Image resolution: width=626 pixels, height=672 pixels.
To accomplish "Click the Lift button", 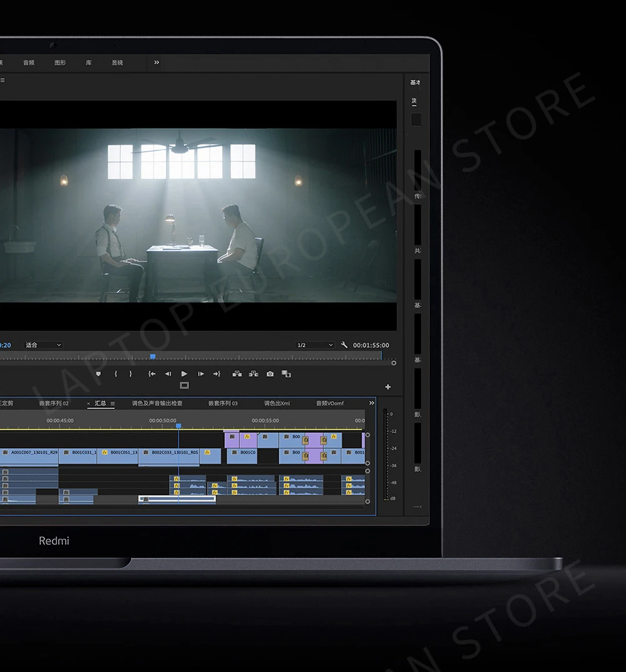I will [x=237, y=374].
